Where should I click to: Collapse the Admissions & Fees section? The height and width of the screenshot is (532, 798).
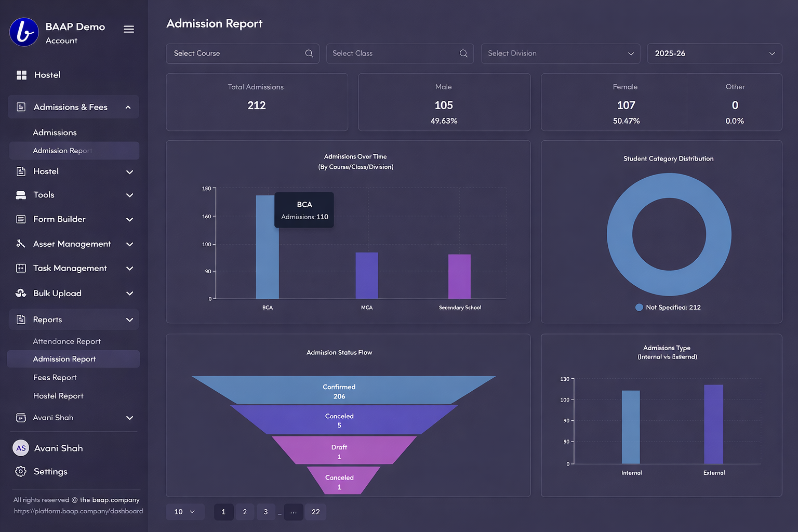128,107
